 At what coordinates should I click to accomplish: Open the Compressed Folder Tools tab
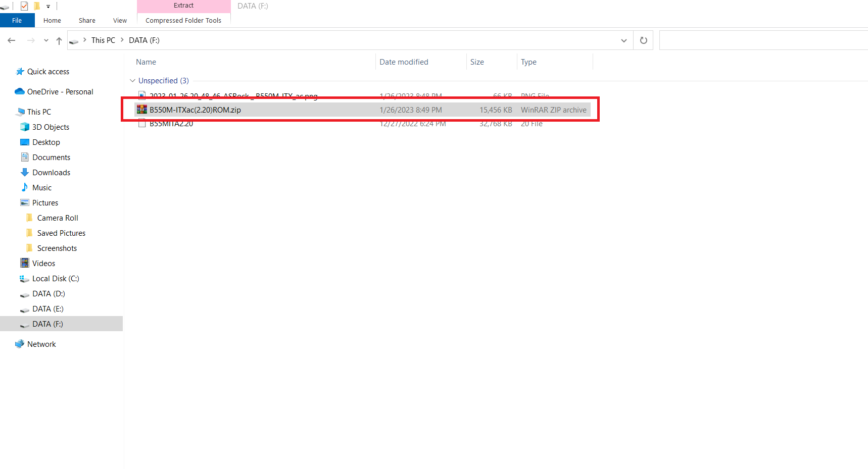[183, 20]
